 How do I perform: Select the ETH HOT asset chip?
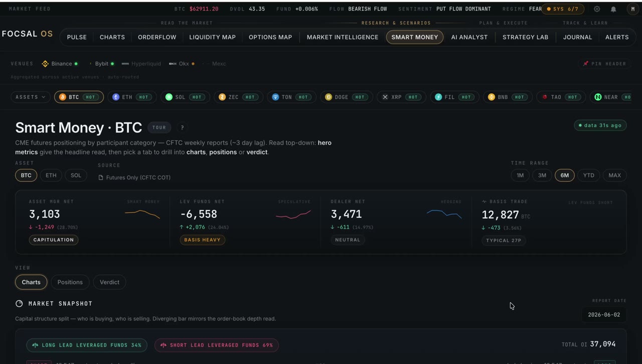(132, 97)
